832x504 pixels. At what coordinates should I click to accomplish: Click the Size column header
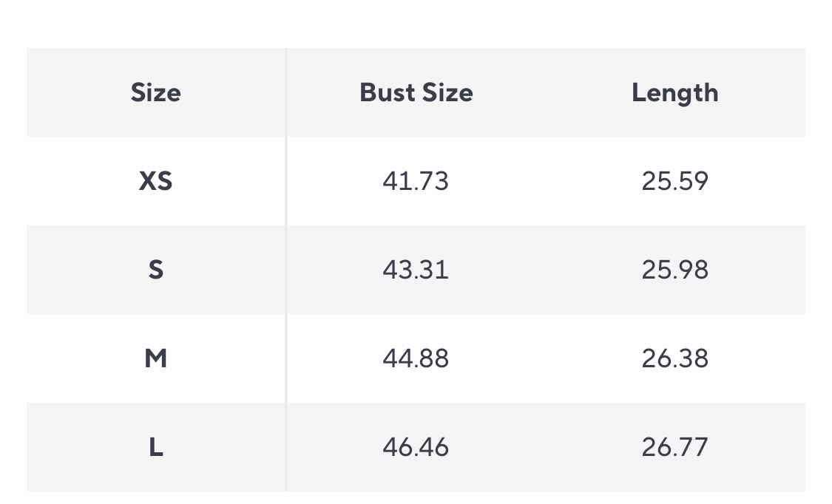click(155, 92)
